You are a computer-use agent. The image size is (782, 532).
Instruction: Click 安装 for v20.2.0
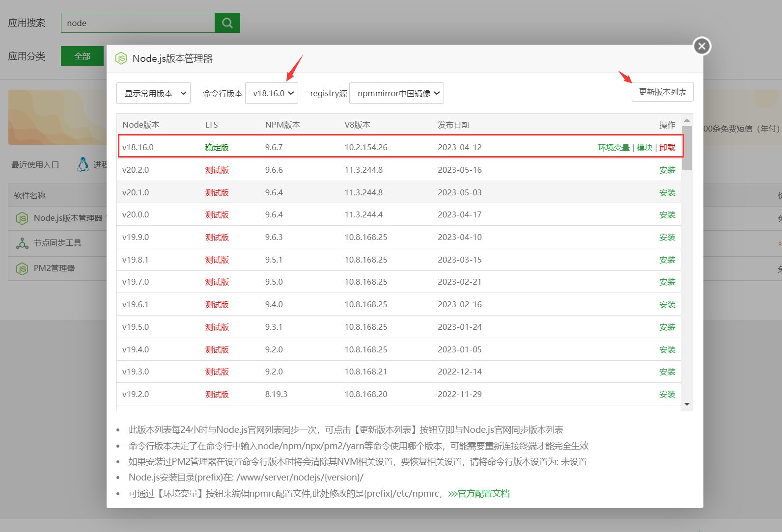point(667,170)
